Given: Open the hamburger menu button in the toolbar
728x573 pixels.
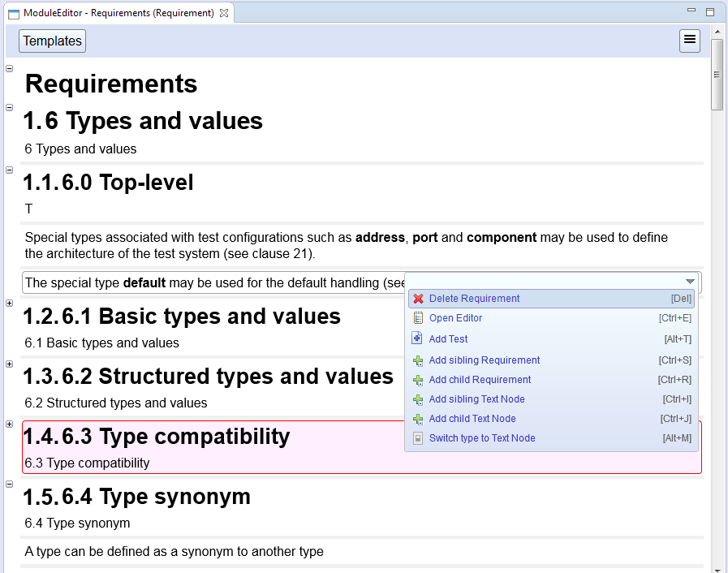Looking at the screenshot, I should pos(690,41).
